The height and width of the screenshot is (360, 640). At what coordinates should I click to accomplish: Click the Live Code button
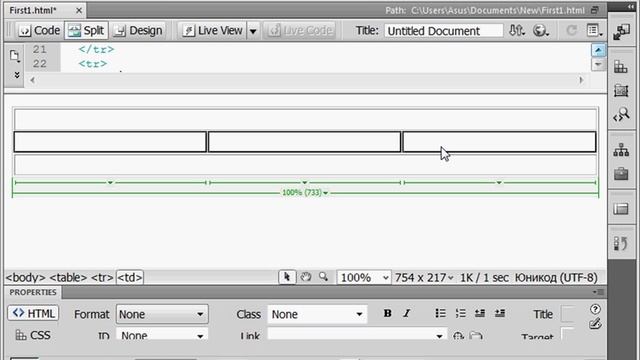[301, 31]
